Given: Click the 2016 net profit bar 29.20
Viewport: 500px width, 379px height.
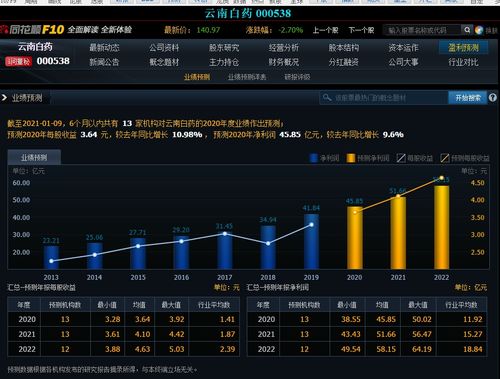Looking at the screenshot, I should tap(181, 252).
